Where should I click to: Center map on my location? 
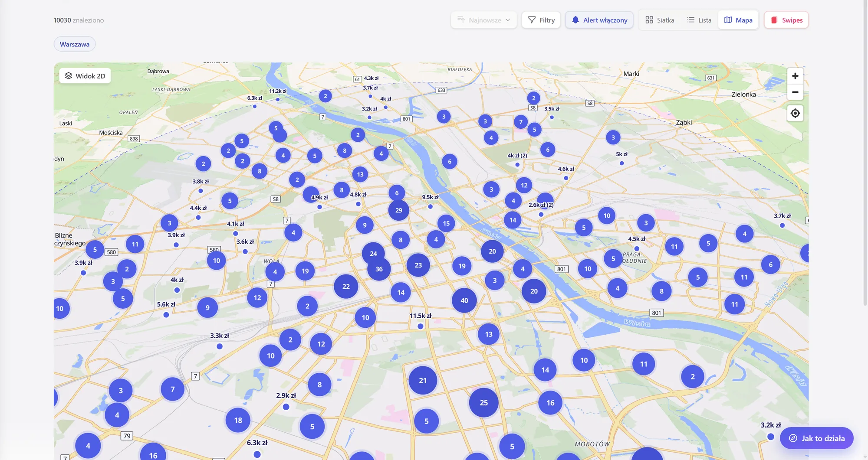coord(795,113)
